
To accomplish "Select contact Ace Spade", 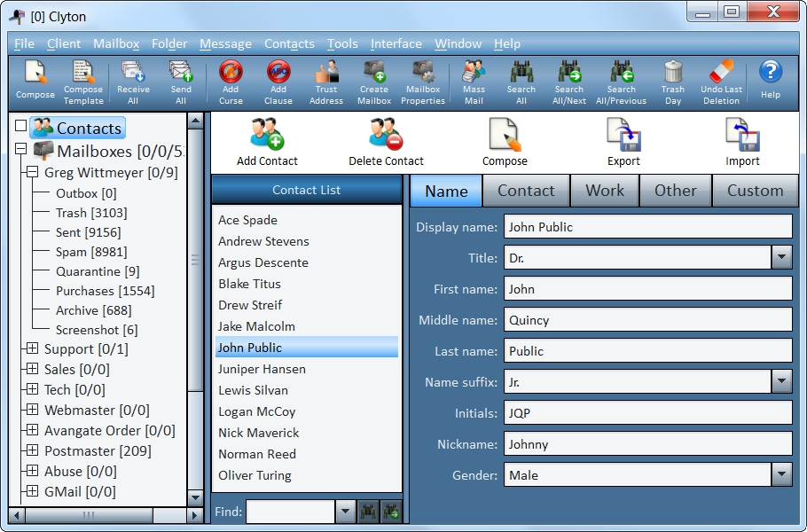I will click(307, 220).
